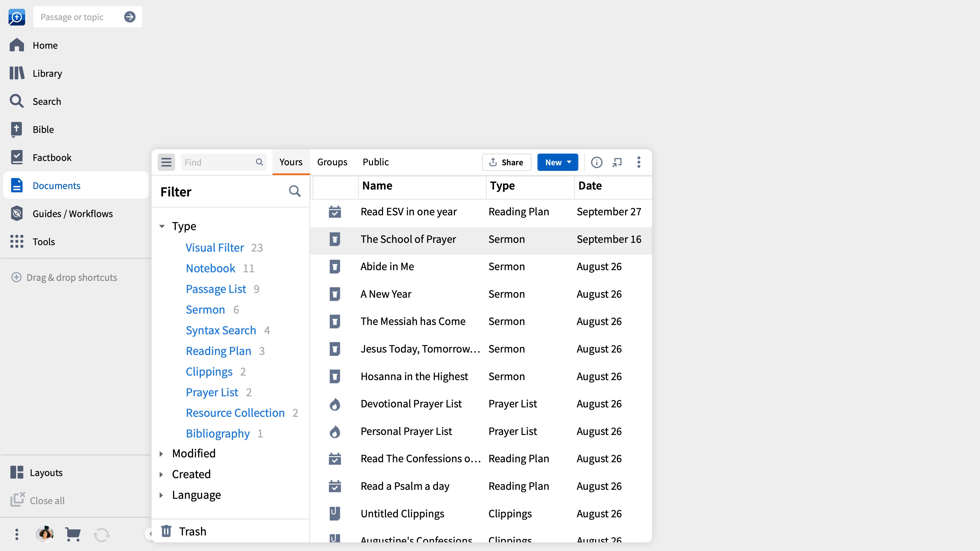The image size is (980, 551).
Task: Click the Logos app logo icon
Action: click(17, 17)
